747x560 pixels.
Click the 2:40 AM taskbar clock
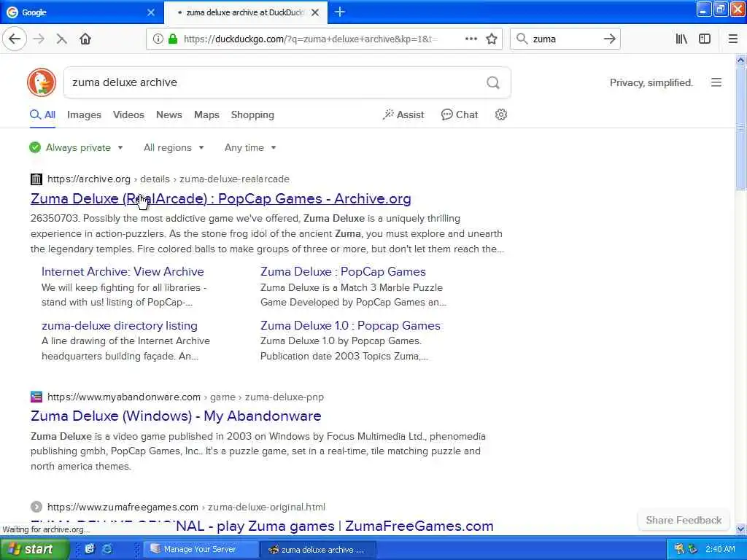[720, 549]
